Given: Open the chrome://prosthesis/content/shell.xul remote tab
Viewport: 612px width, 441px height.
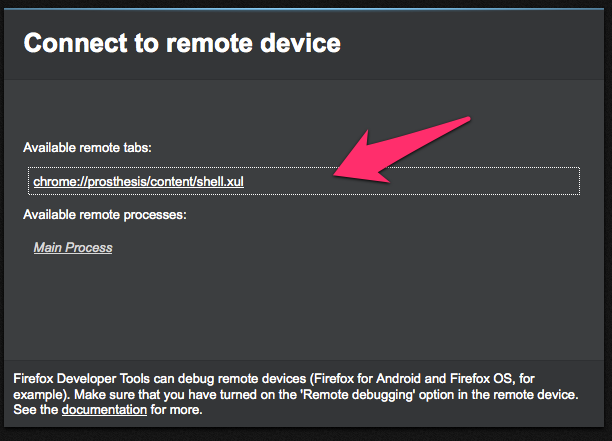Looking at the screenshot, I should [x=139, y=181].
